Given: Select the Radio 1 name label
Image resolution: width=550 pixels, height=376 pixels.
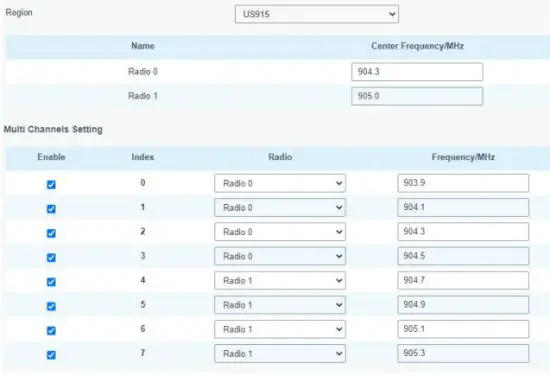Looking at the screenshot, I should point(143,96).
